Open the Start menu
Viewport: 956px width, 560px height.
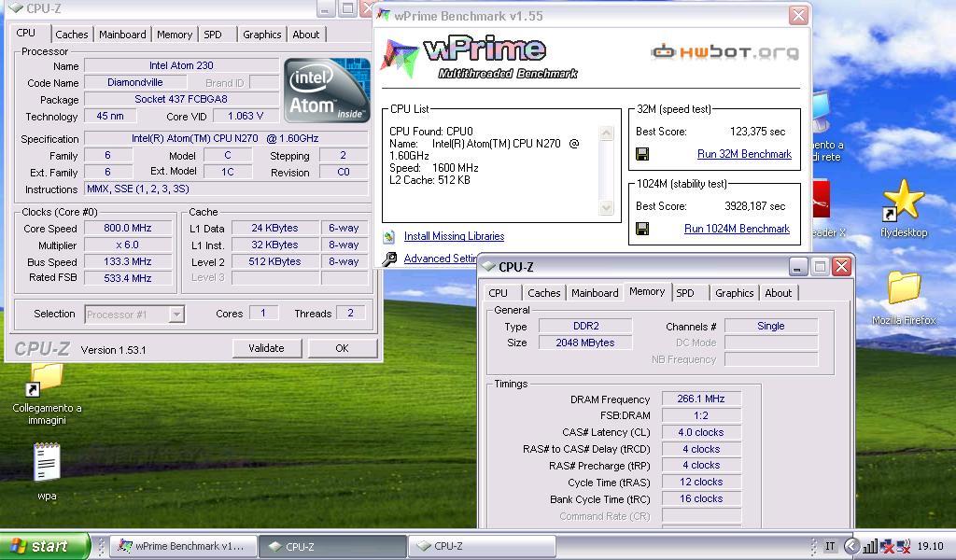tap(45, 546)
